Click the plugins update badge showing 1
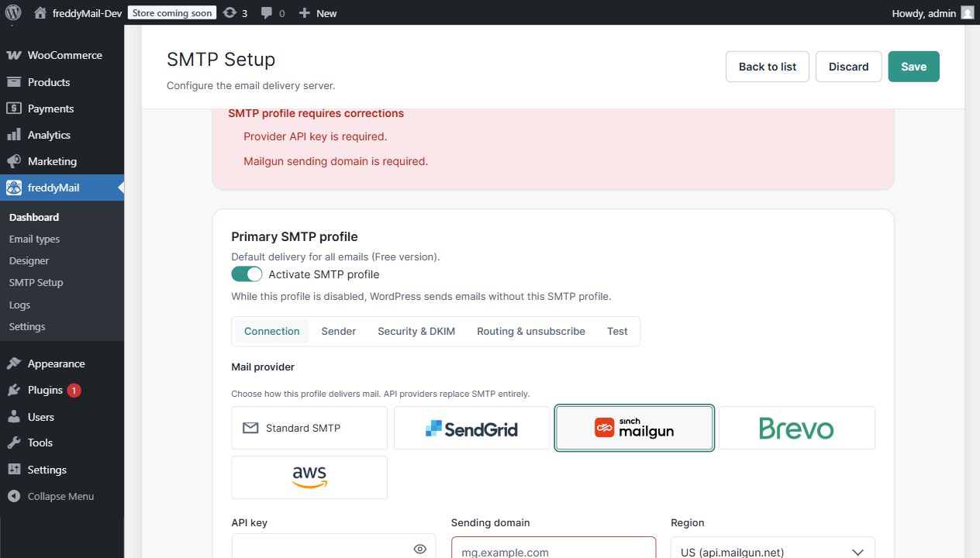The height and width of the screenshot is (558, 980). tap(74, 391)
